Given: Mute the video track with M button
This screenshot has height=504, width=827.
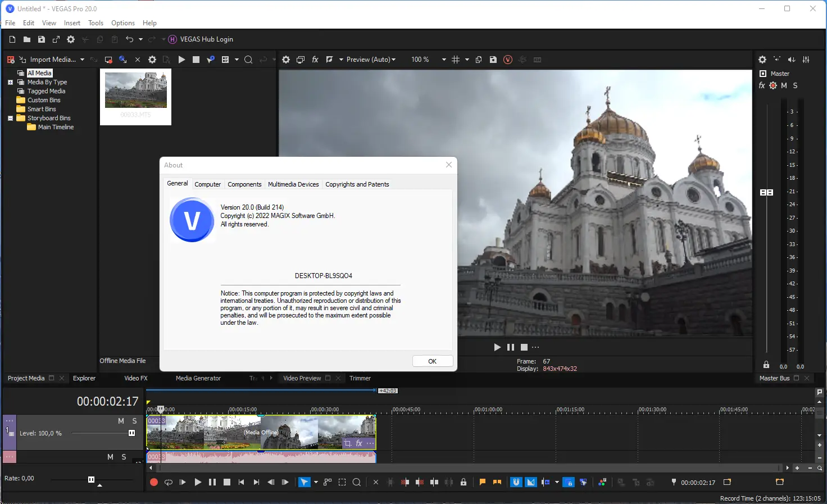Looking at the screenshot, I should pyautogui.click(x=121, y=421).
